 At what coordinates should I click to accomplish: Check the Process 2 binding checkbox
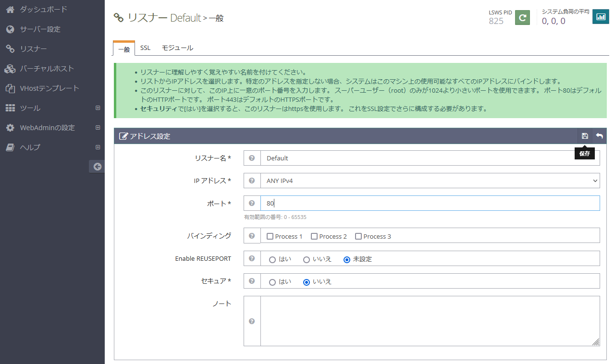click(x=314, y=236)
